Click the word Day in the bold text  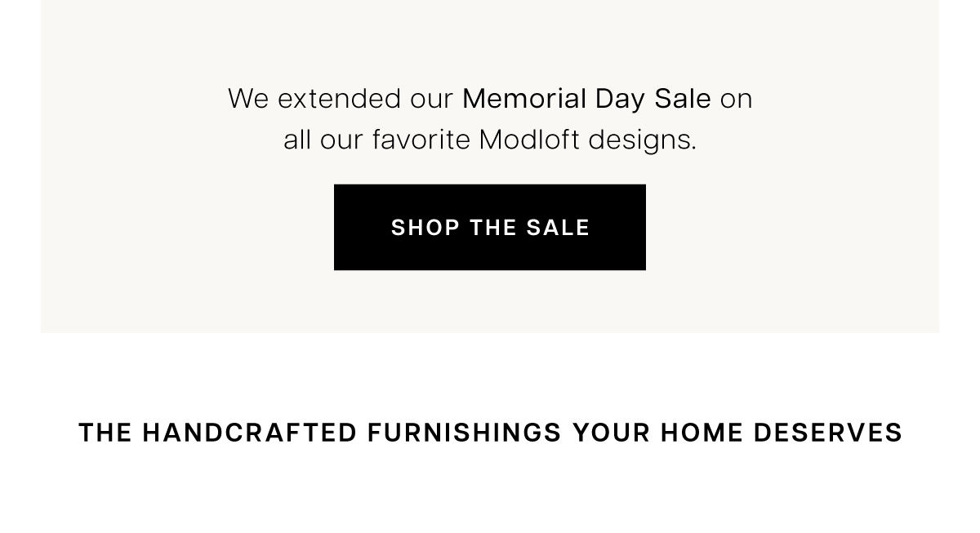[621, 100]
